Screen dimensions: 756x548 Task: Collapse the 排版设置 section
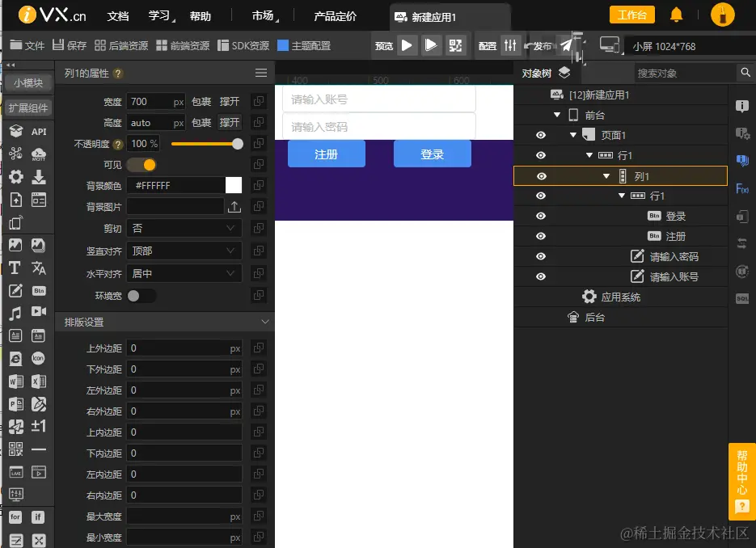click(264, 322)
